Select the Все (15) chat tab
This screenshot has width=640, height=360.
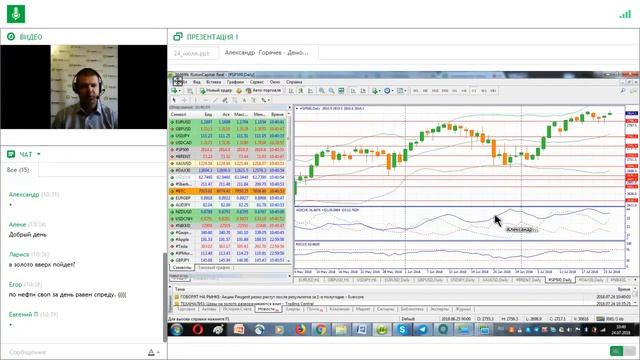(18, 170)
